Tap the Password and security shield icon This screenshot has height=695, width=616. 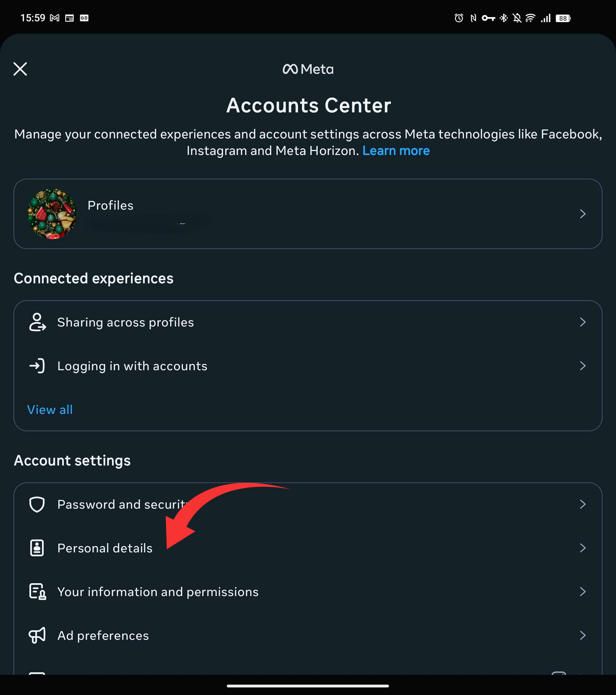point(37,504)
